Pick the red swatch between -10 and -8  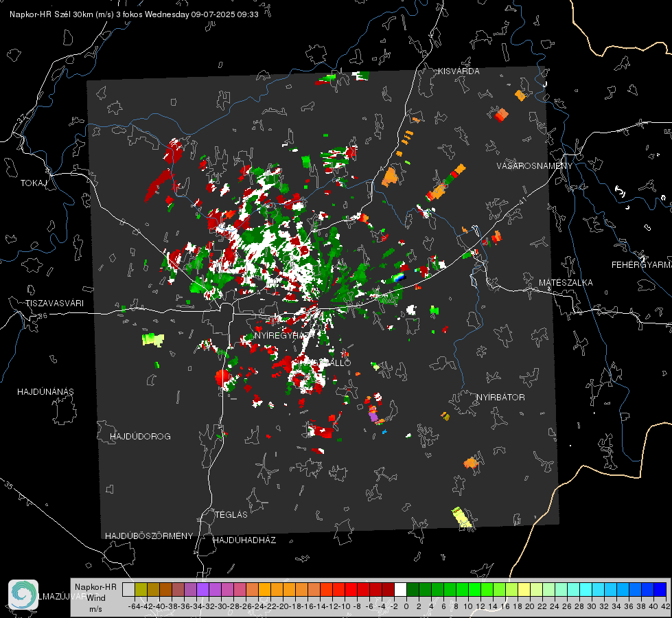pyautogui.click(x=351, y=589)
